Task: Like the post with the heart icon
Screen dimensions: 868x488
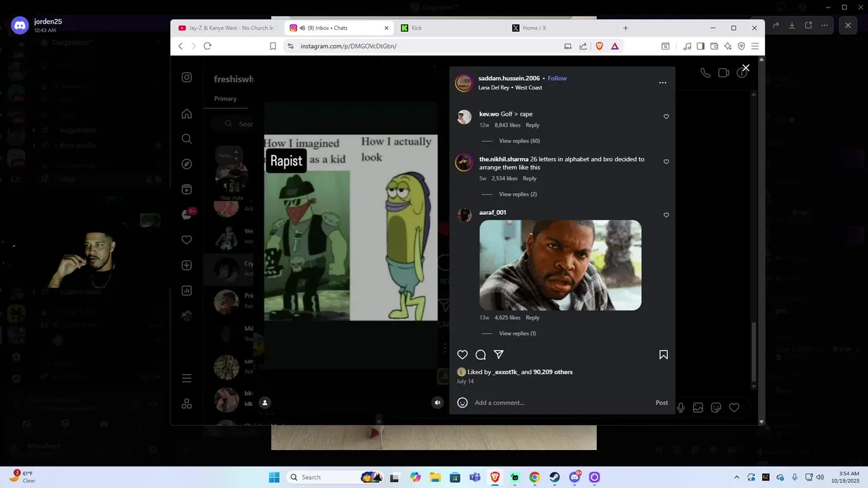Action: [462, 354]
